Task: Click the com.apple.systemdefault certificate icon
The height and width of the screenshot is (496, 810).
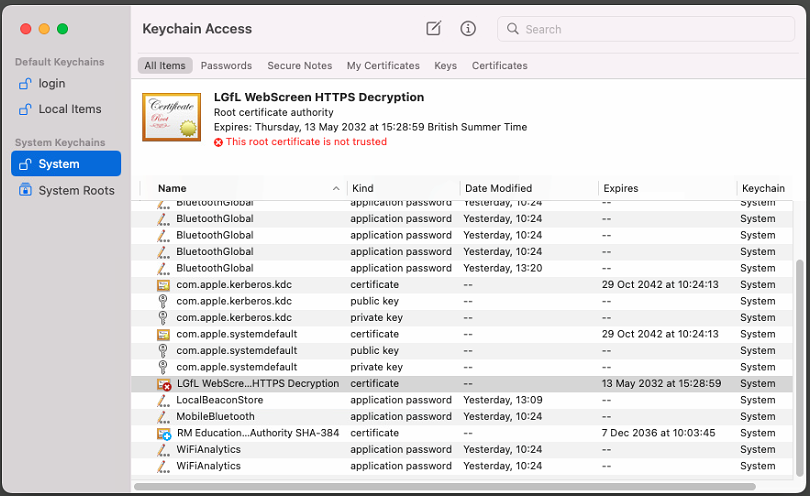Action: pos(164,334)
